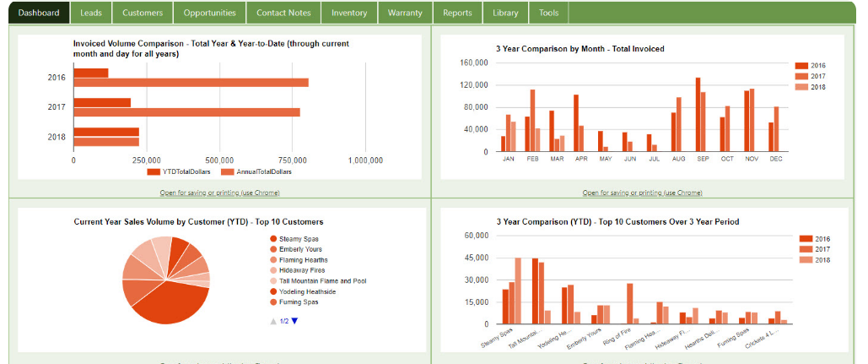Viewport: 868px width, 364px height.
Task: Open the Warranty tab
Action: coord(405,13)
